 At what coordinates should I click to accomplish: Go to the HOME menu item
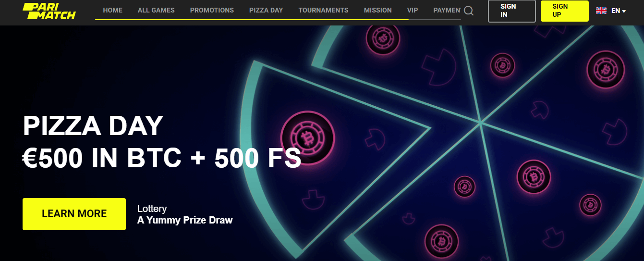(x=112, y=10)
